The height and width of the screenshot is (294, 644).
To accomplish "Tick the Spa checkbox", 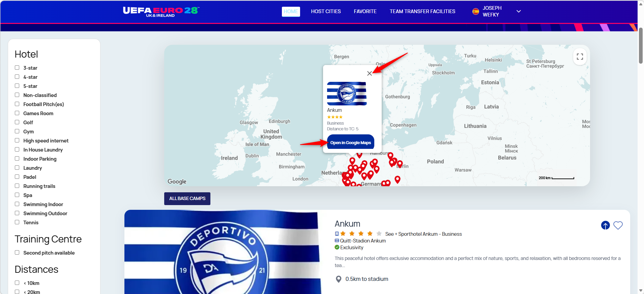I will pos(17,195).
